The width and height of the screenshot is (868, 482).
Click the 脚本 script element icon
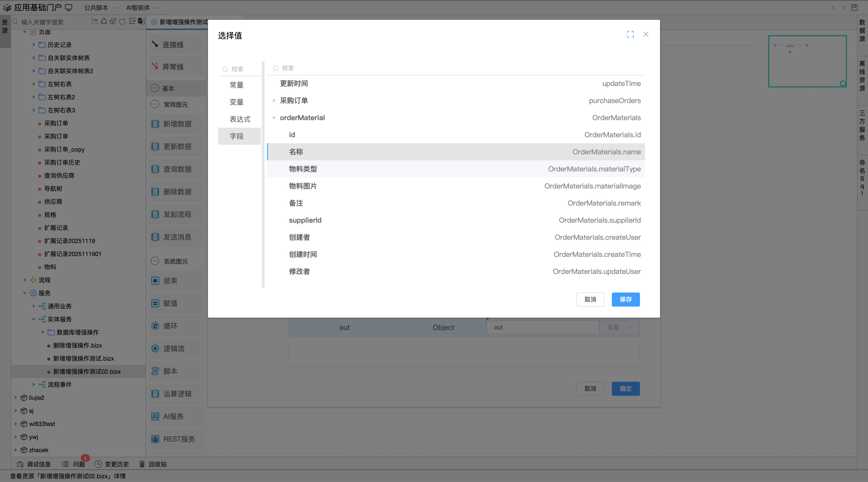tap(155, 371)
